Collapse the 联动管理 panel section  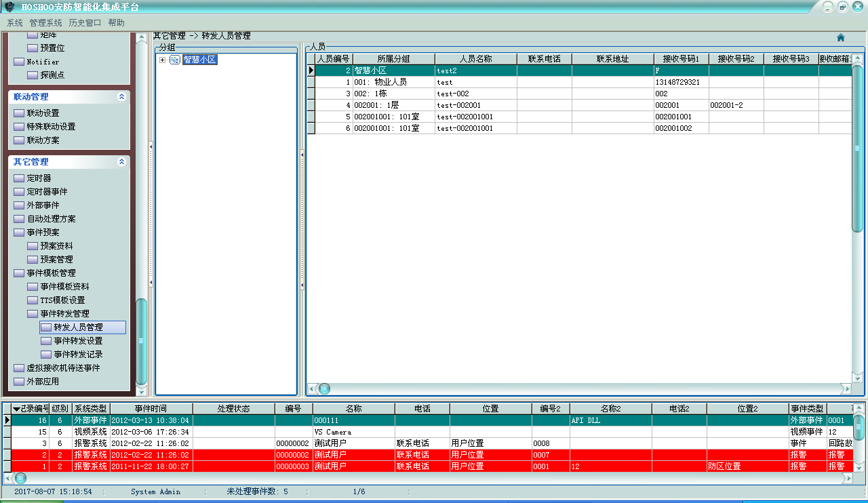tap(121, 97)
